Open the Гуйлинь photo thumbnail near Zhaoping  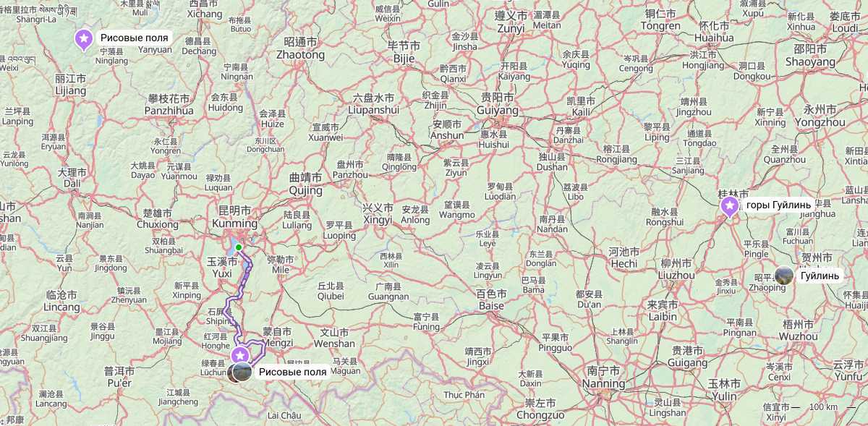point(784,275)
